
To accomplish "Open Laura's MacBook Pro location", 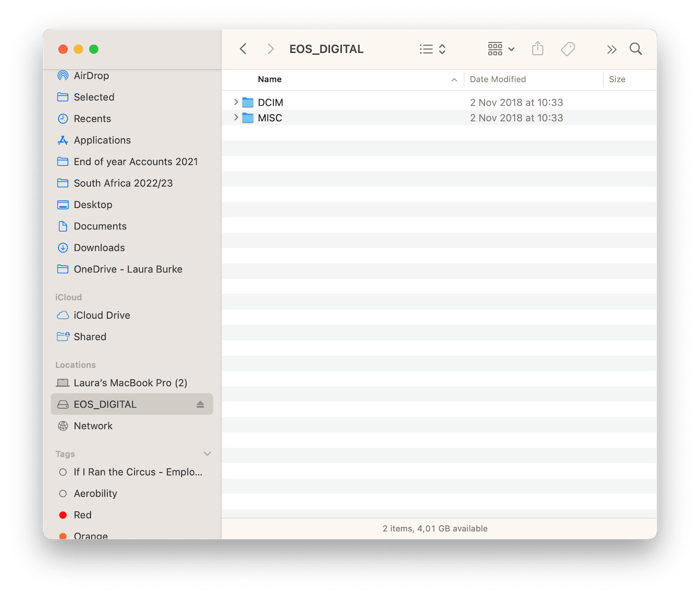I will click(130, 382).
